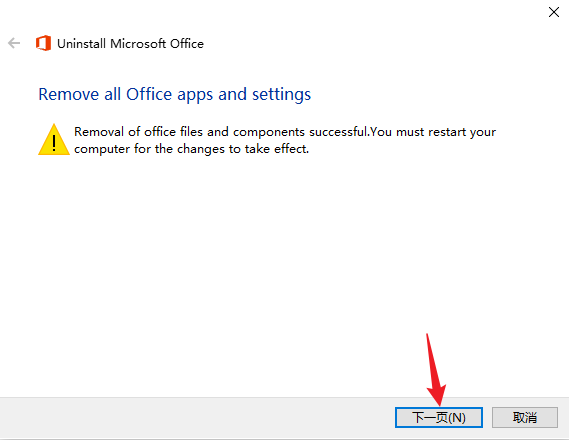
Task: Click the red annotation arrow pointing down
Action: (x=436, y=370)
